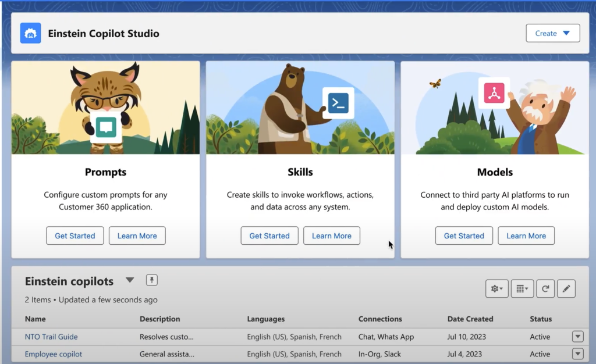Sort by the Name column header
596x364 pixels.
pos(35,319)
